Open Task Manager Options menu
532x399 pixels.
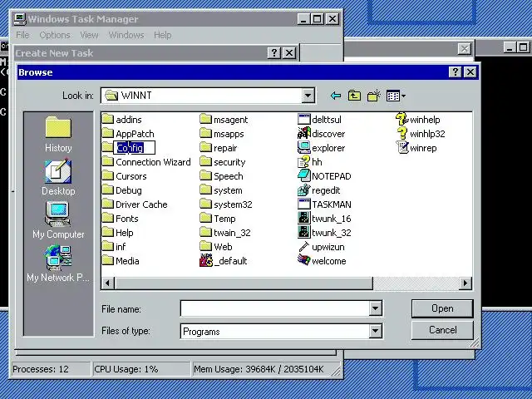55,35
